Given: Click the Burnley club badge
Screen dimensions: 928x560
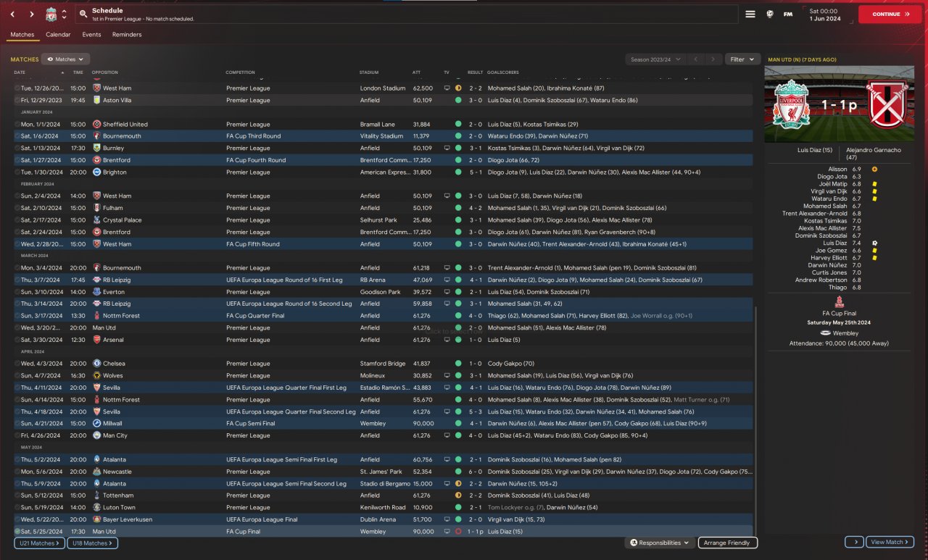Looking at the screenshot, I should (97, 148).
